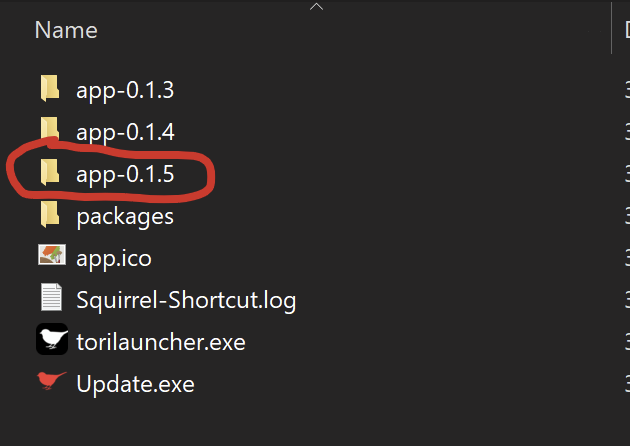
Task: Select the circled app-0.1.5 folder icon
Action: [50, 172]
